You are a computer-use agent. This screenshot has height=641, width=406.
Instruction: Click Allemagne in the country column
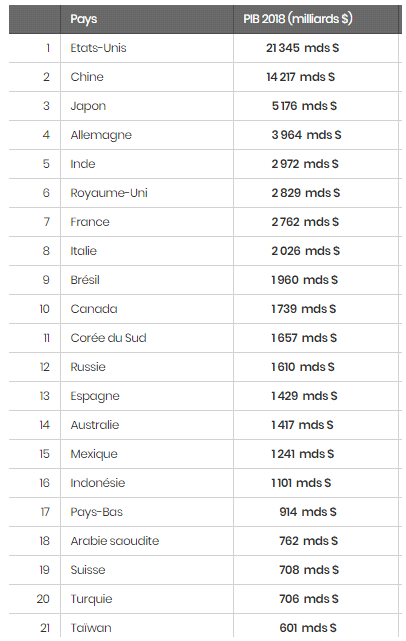point(101,135)
